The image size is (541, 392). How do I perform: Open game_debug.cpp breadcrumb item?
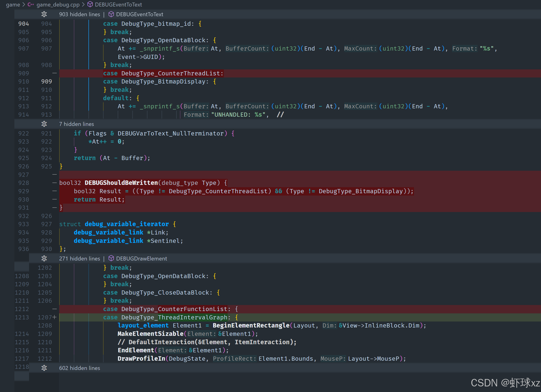tap(58, 5)
